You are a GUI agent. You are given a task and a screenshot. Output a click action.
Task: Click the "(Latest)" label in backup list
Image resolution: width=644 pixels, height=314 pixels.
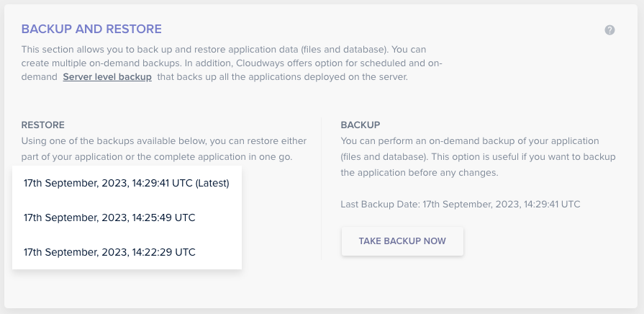212,183
